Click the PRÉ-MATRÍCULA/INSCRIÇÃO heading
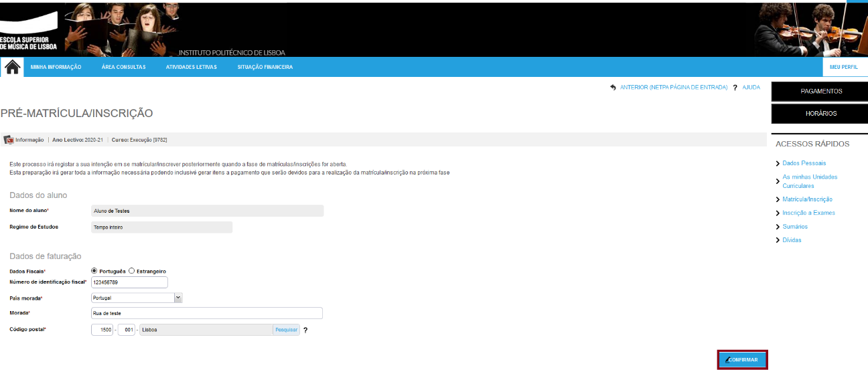The image size is (868, 392). tap(76, 114)
